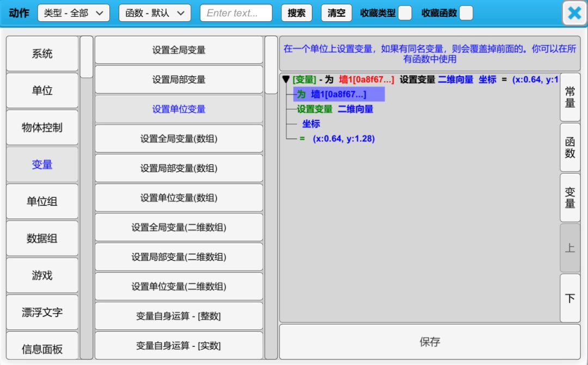588x365 pixels.
Task: Select the 系统 category
Action: (x=42, y=53)
